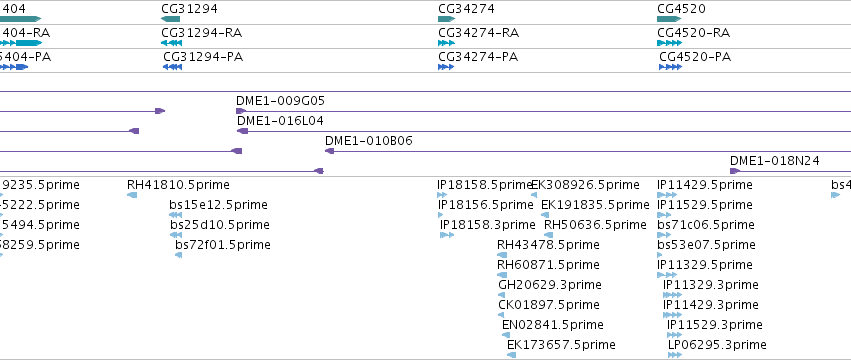Click the IP18158.3prime EST arrow glyph
This screenshot has width=851, height=360.
(x=447, y=235)
